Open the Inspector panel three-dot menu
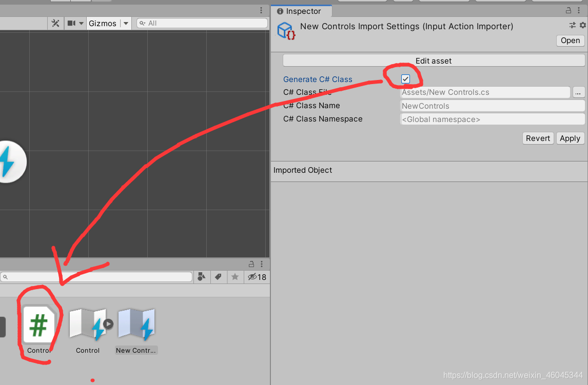588x385 pixels. (579, 10)
